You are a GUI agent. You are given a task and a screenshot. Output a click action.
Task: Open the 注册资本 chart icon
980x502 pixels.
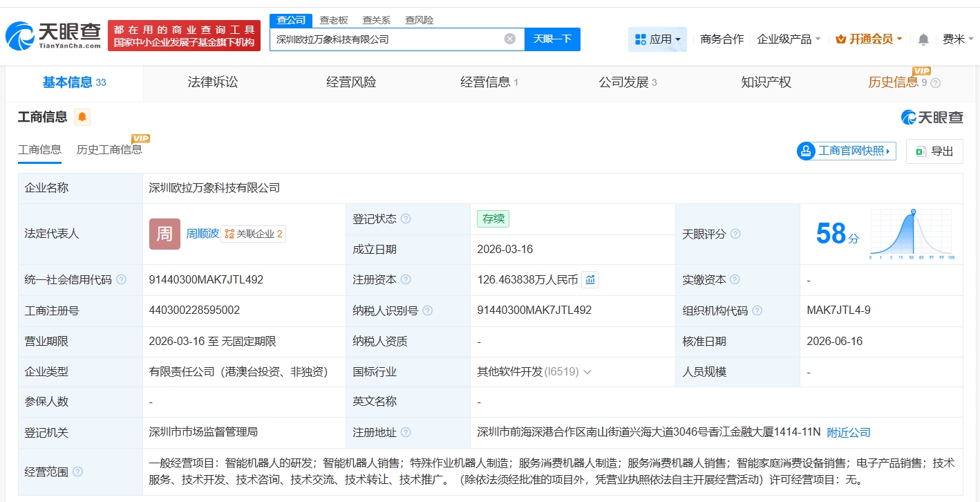point(590,279)
